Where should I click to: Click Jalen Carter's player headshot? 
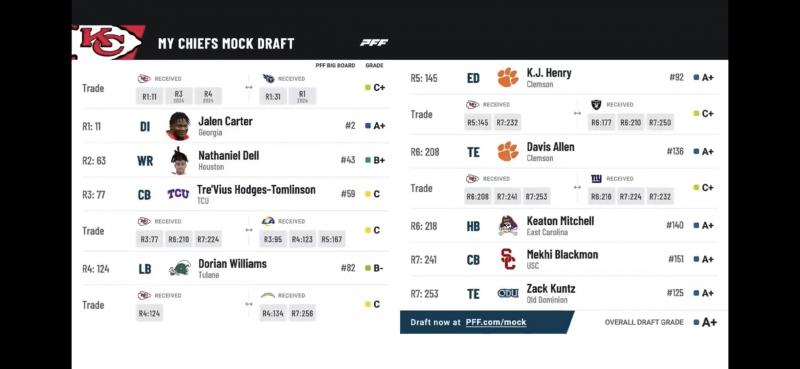click(178, 126)
